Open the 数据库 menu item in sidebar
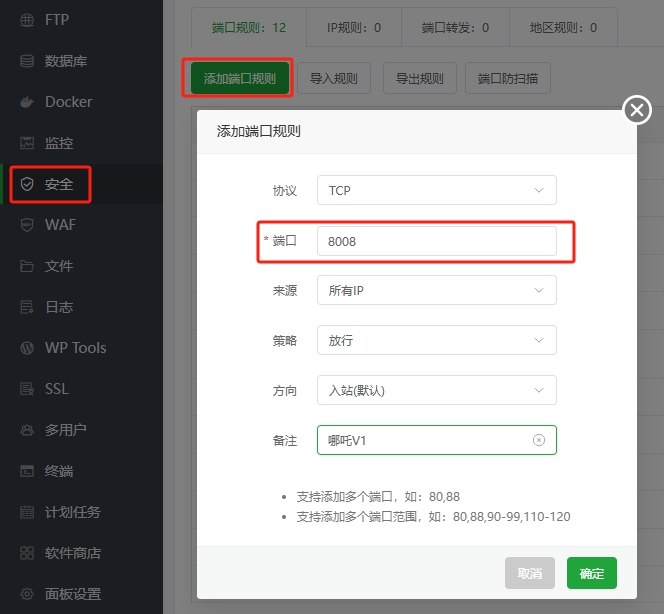664x614 pixels. [81, 61]
